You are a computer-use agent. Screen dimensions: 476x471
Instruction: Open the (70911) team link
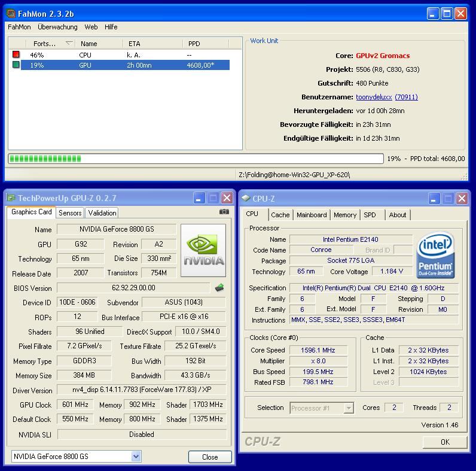click(406, 97)
